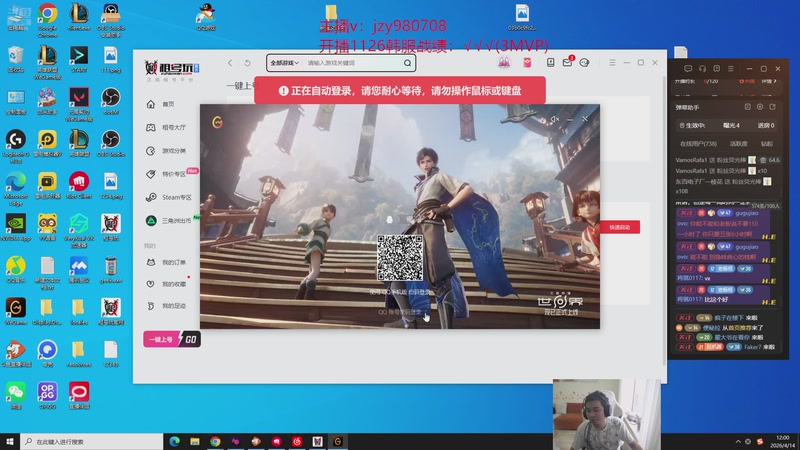Click the QR code in login window
800x450 pixels.
[x=399, y=258]
